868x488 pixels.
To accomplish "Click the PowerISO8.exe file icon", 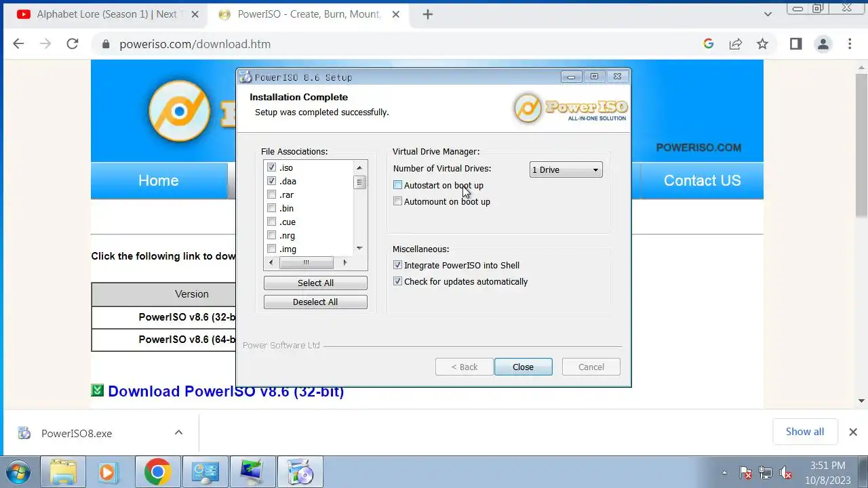I will (x=24, y=432).
